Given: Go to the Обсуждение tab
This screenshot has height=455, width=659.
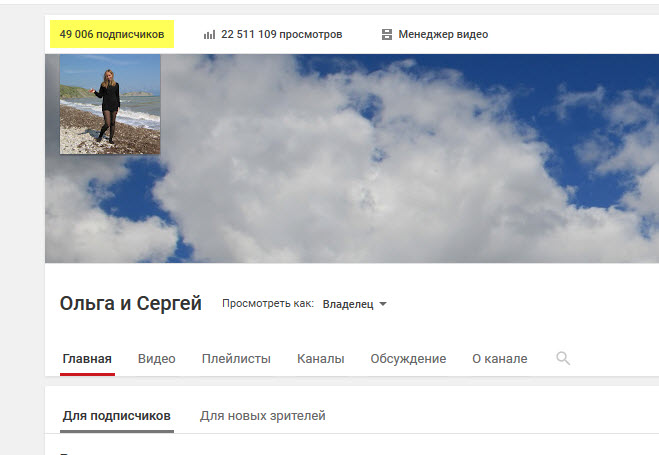Looking at the screenshot, I should tap(408, 359).
